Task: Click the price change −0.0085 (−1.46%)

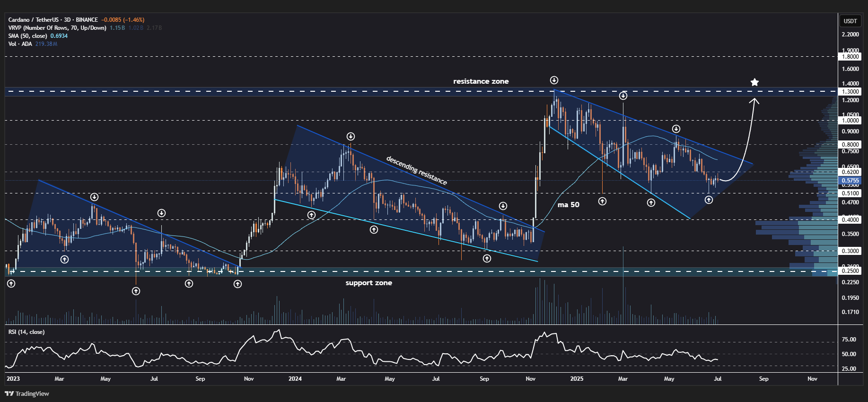Action: coord(123,20)
